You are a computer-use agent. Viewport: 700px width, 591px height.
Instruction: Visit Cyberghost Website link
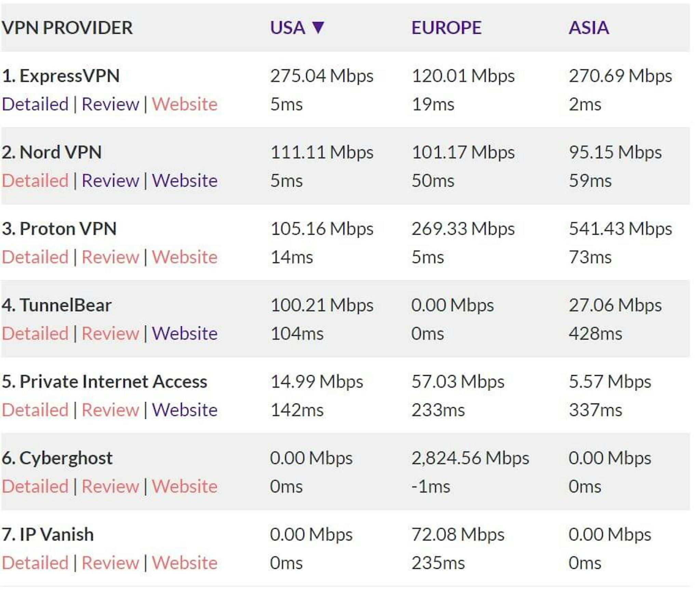click(x=185, y=486)
